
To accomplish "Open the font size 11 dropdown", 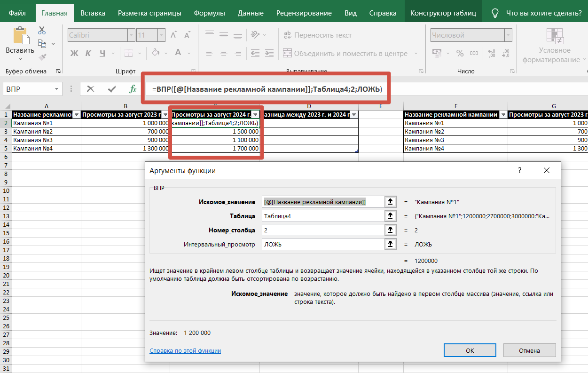I will pos(161,35).
